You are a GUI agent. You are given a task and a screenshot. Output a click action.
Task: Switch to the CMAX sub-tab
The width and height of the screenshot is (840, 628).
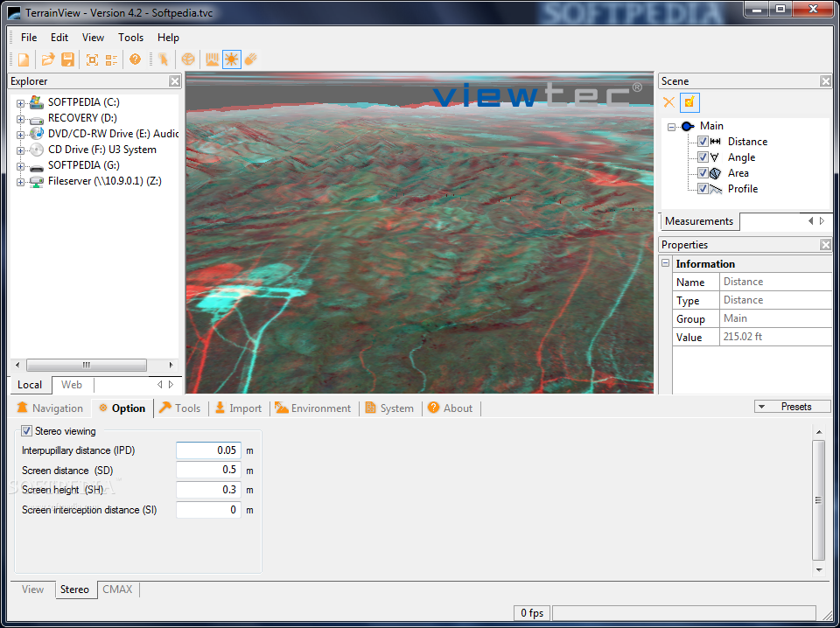coord(117,590)
